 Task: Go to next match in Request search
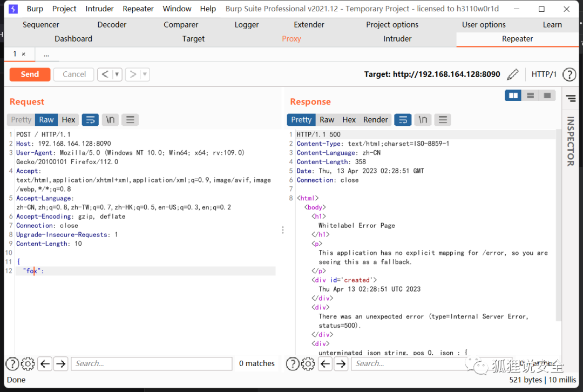(x=61, y=363)
